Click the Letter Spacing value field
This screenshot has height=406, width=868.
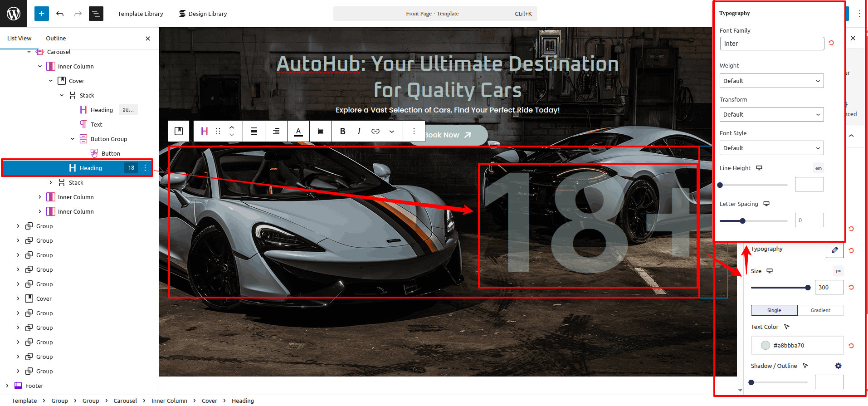point(809,220)
